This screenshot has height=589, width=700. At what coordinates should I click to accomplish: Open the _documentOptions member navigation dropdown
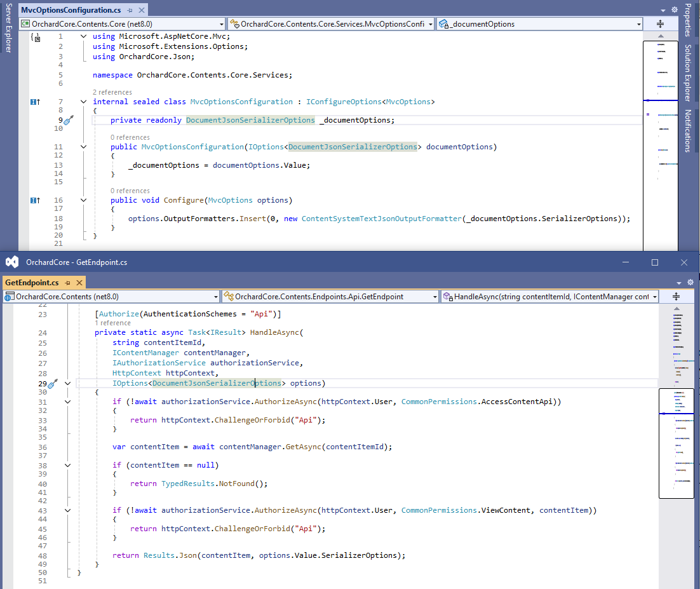coord(539,24)
